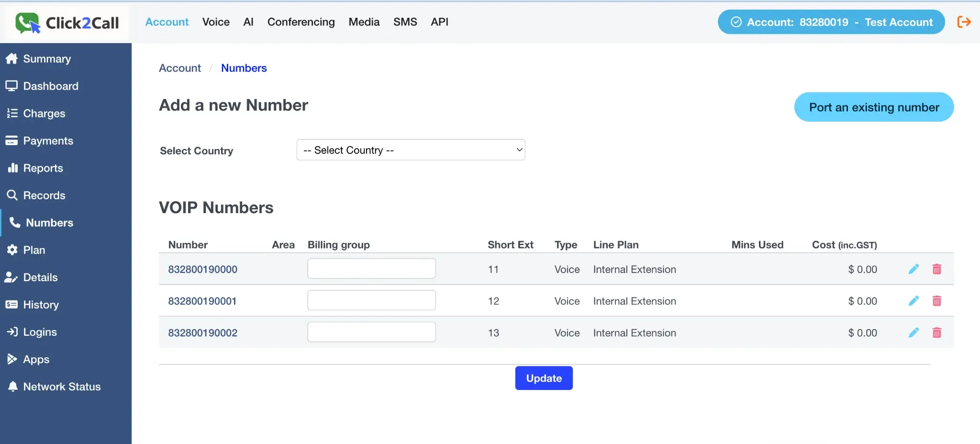This screenshot has width=980, height=444.
Task: Open Payments via the card icon
Action: (13, 140)
